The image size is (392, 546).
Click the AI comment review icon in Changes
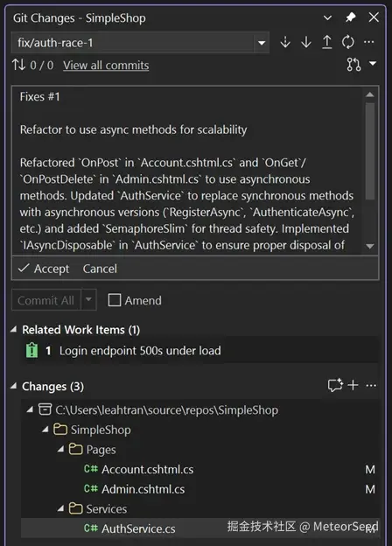335,385
